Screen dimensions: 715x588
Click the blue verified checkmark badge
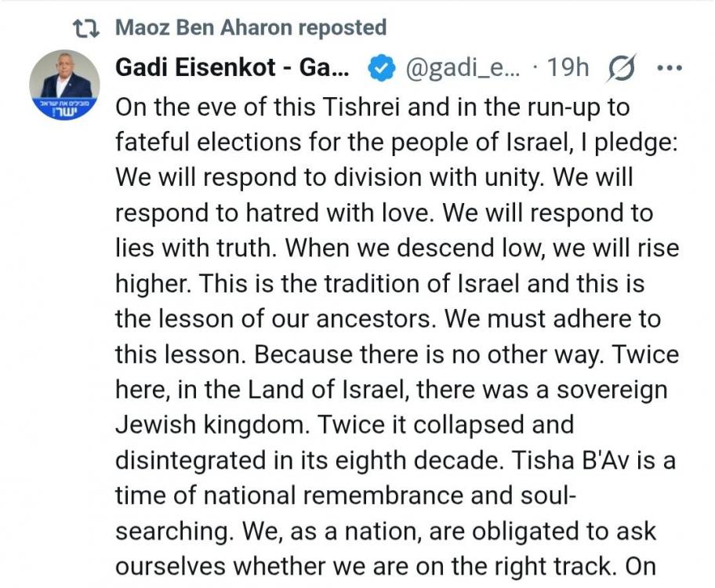[x=381, y=68]
